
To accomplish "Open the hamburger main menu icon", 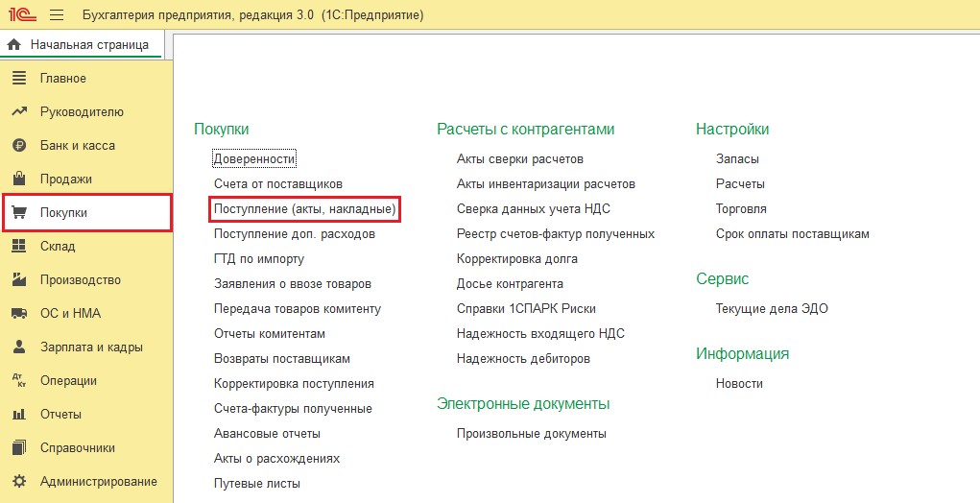I will coord(57,14).
